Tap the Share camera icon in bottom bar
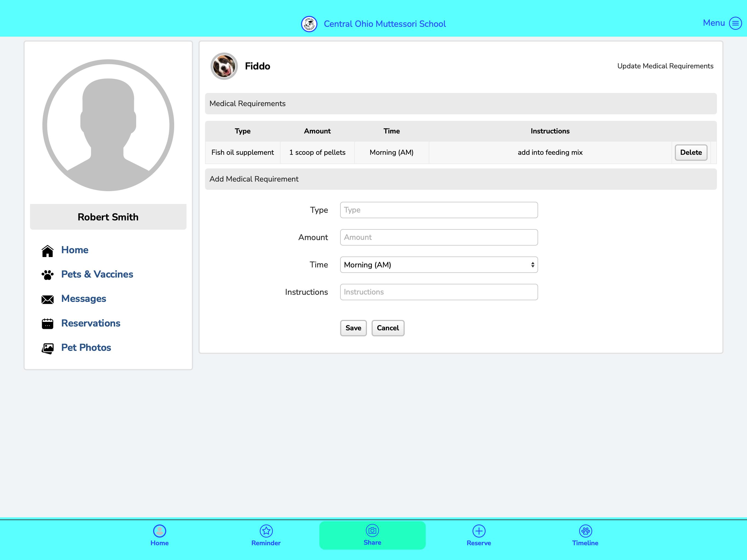The height and width of the screenshot is (560, 747). pos(372,530)
